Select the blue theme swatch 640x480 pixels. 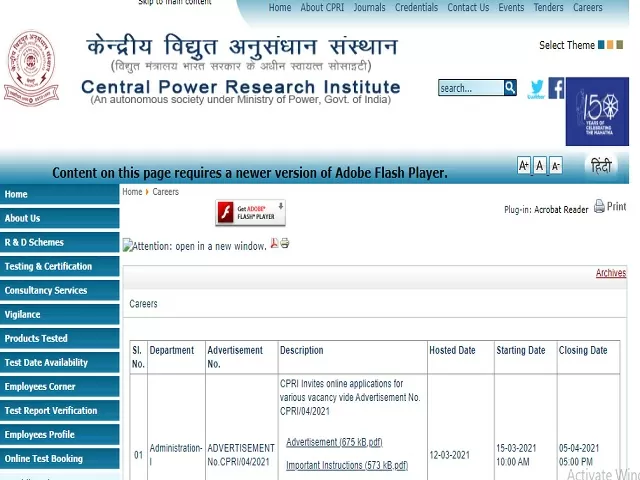pos(601,44)
